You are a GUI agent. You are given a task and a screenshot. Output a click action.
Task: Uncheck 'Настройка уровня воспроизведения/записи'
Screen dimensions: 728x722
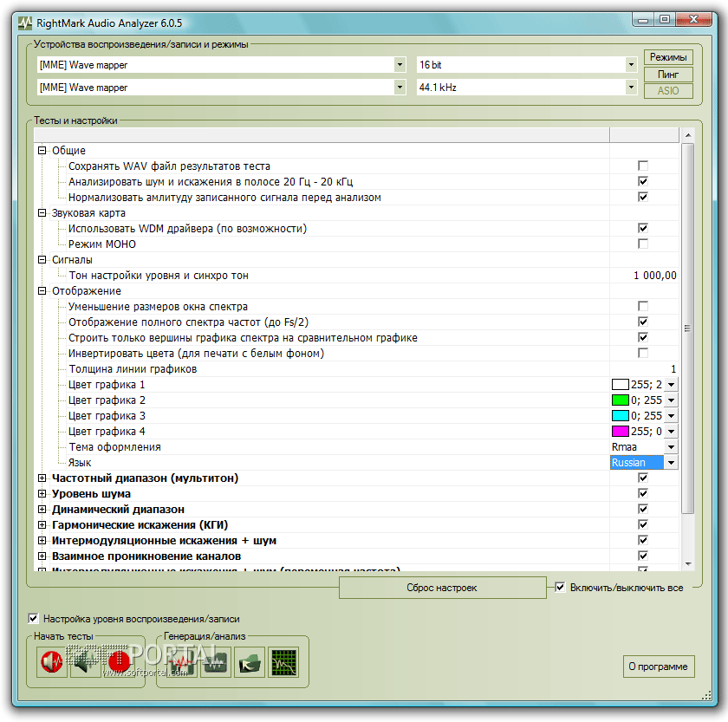(33, 619)
